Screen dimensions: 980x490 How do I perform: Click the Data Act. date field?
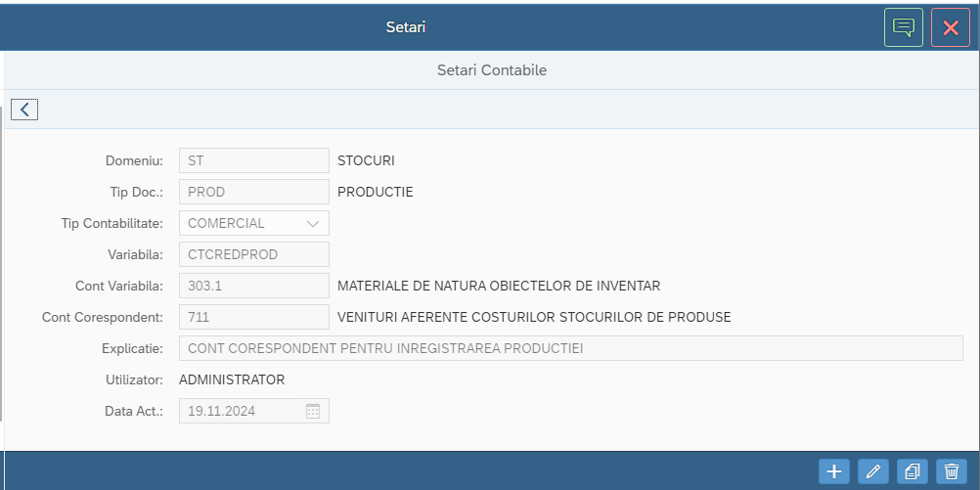coord(253,411)
